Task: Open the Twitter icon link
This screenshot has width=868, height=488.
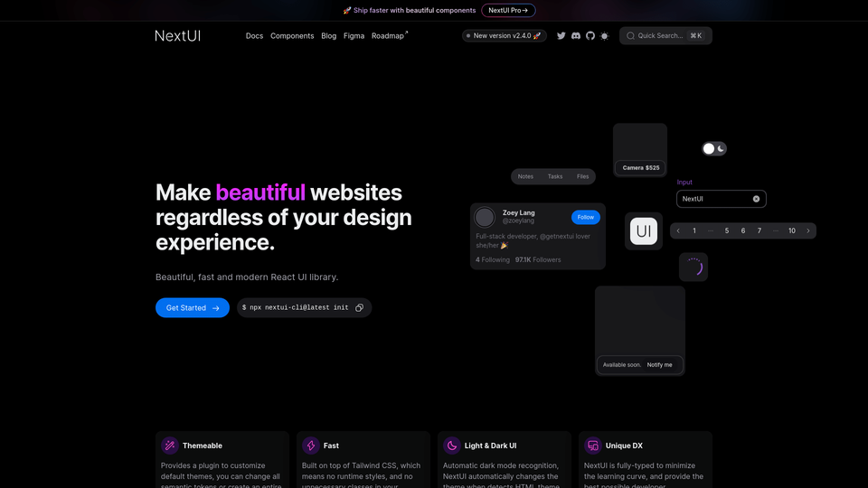Action: (561, 35)
